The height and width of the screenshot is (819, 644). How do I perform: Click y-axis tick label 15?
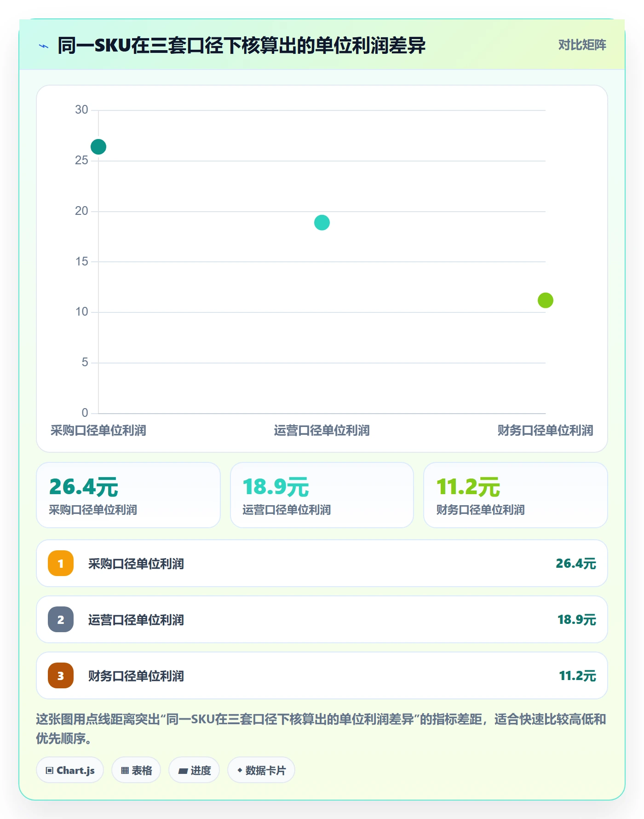[x=81, y=262]
